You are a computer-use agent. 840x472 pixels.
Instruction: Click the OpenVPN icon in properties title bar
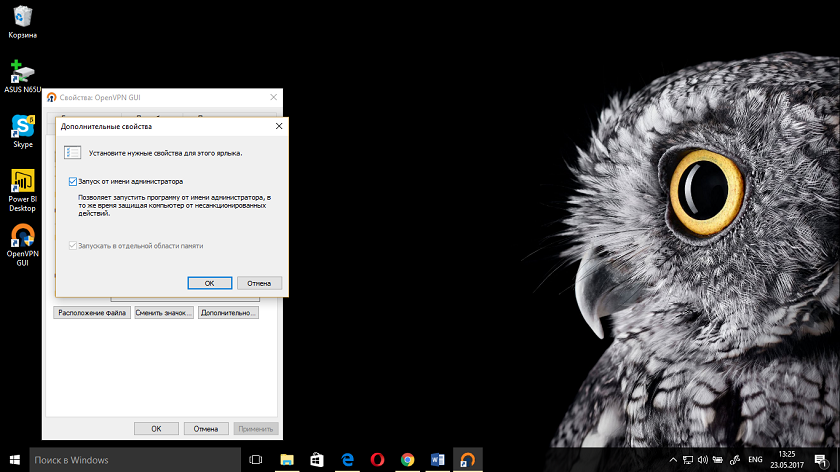click(51, 98)
